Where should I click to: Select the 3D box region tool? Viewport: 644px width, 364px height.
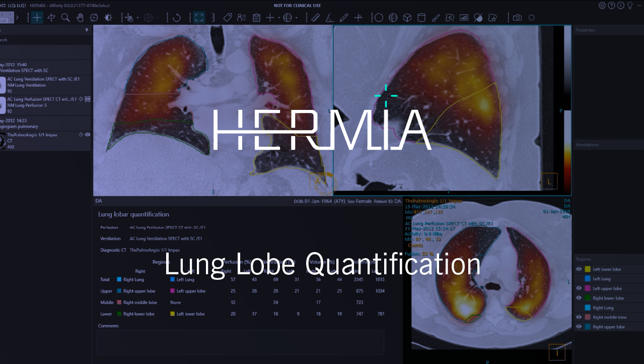coord(407,18)
